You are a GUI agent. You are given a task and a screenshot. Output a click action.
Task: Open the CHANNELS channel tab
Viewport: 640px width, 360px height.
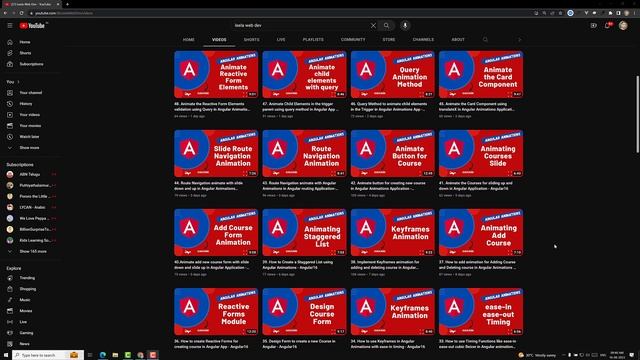pos(423,40)
